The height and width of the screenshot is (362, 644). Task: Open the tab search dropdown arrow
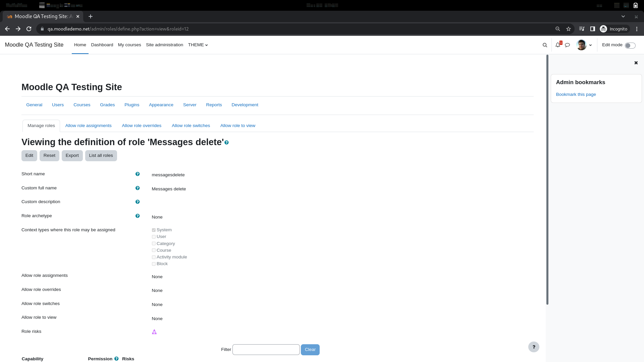623,16
